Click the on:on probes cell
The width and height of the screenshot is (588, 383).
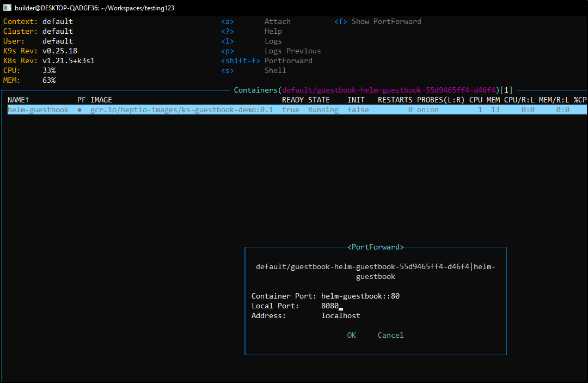(x=428, y=110)
